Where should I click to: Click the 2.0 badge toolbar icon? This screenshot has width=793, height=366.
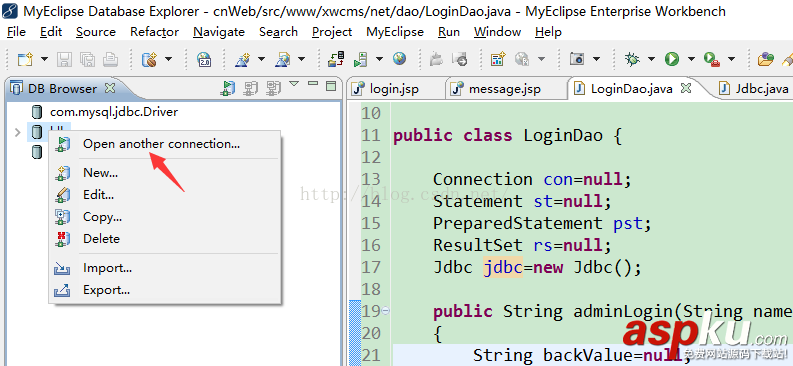point(204,59)
